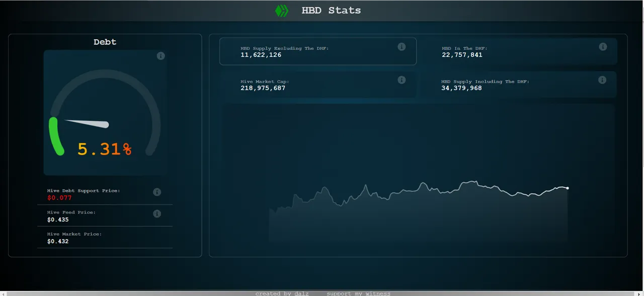Click 'HBD Supply Including The DHF:' label
The width and height of the screenshot is (644, 296).
pos(486,82)
